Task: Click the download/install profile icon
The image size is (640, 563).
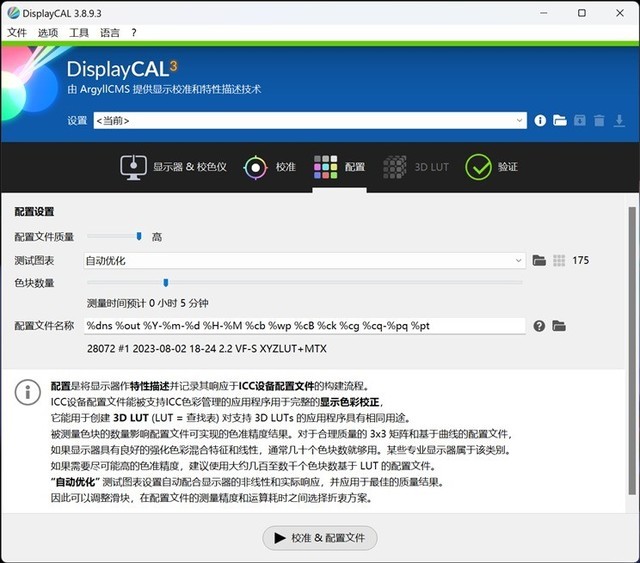Action: coord(619,120)
